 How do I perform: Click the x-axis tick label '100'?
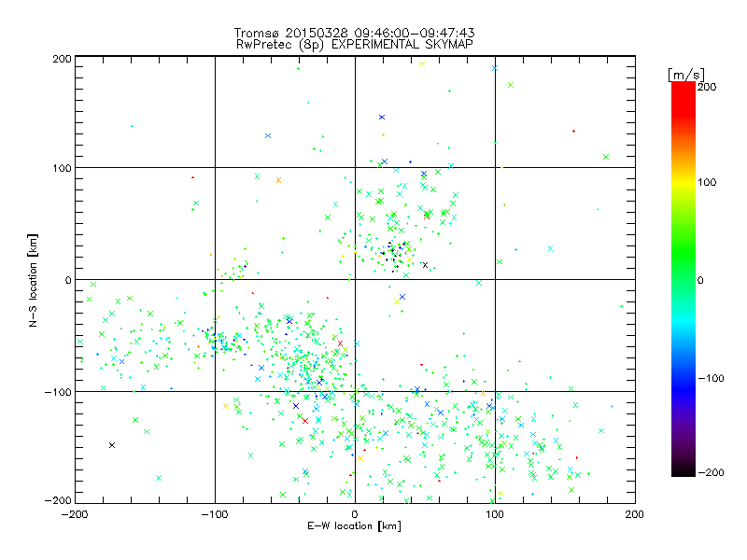pyautogui.click(x=495, y=514)
